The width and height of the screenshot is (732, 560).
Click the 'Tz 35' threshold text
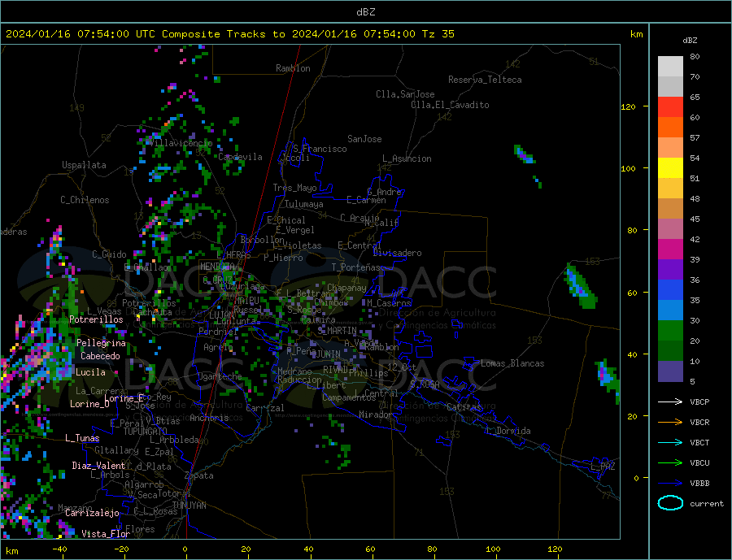(438, 34)
